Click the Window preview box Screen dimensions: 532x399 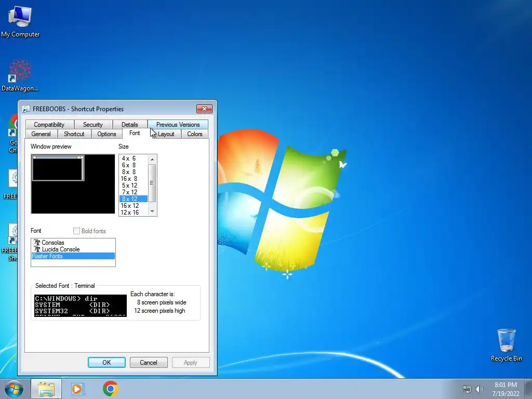coord(73,184)
